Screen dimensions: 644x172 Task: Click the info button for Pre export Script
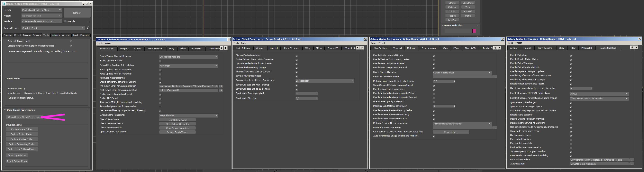pyautogui.click(x=221, y=86)
